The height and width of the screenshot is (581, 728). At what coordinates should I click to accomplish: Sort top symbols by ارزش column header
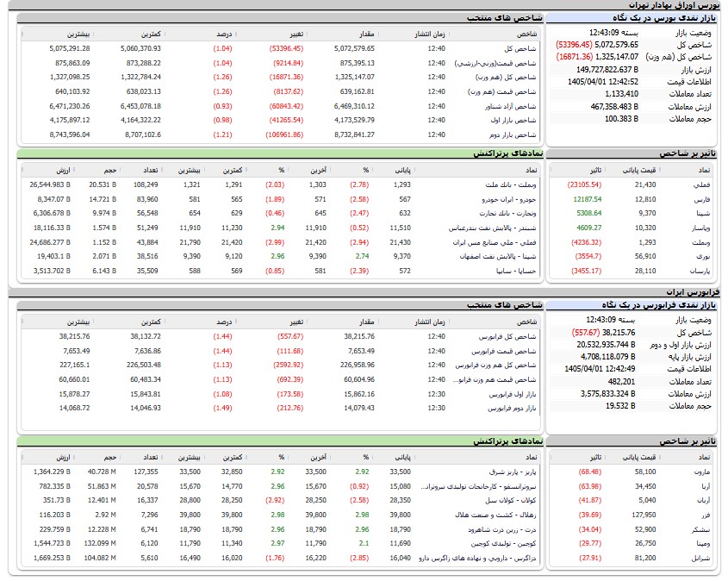[63, 171]
